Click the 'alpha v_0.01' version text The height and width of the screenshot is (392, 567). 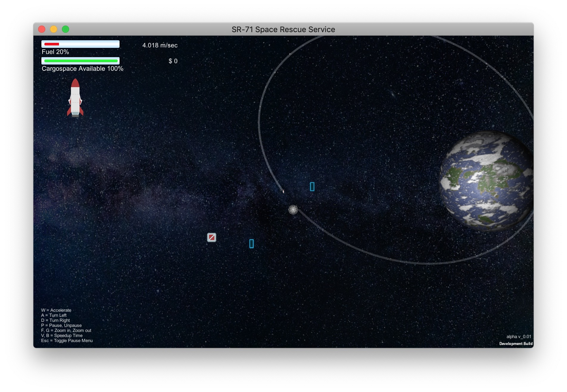(519, 337)
